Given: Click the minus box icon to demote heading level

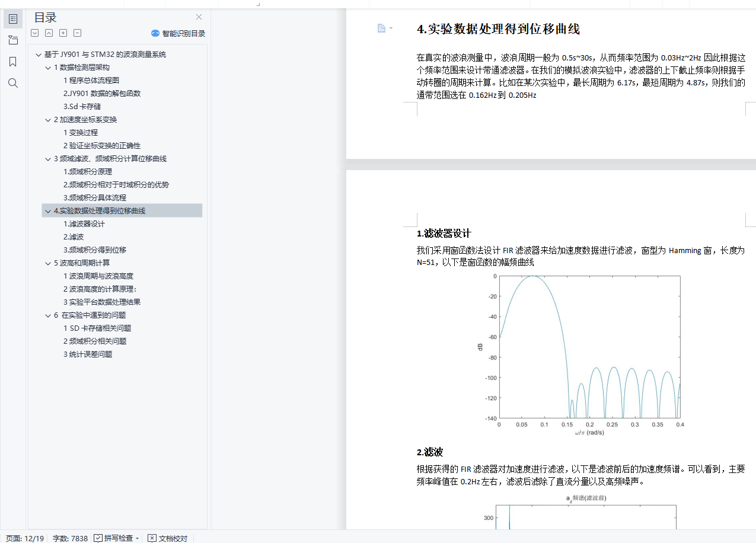Looking at the screenshot, I should 78,33.
